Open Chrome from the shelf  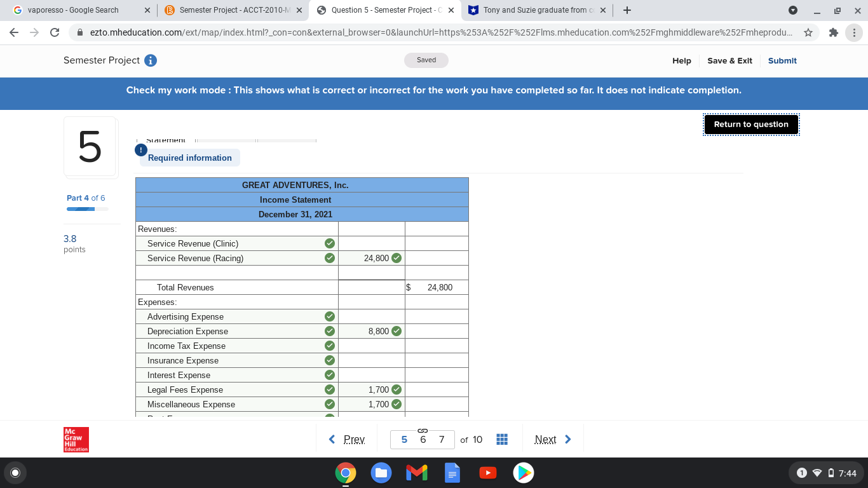point(346,473)
